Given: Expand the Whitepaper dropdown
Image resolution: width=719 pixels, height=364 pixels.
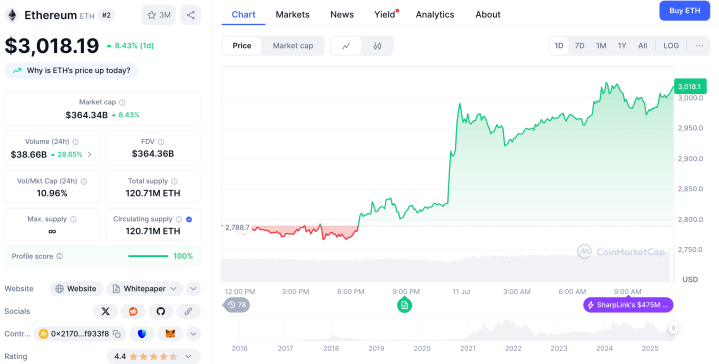Looking at the screenshot, I should tap(144, 289).
